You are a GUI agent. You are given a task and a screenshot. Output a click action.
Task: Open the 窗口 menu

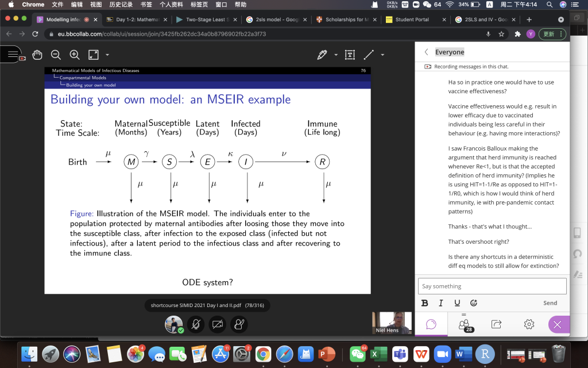(x=221, y=5)
